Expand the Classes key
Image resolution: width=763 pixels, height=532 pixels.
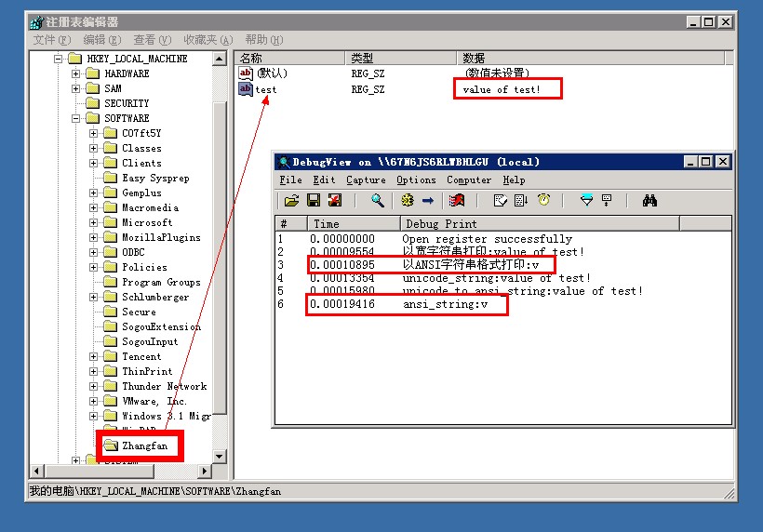[93, 148]
